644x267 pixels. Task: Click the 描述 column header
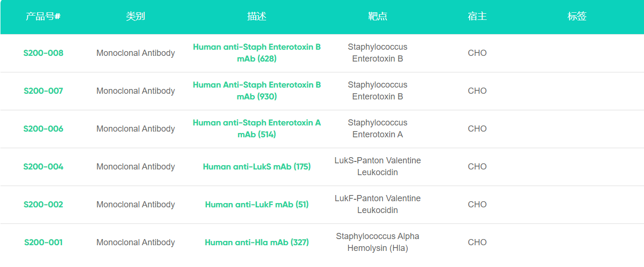click(257, 17)
